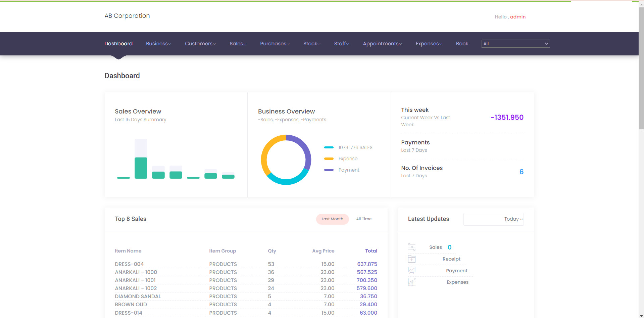644x318 pixels.
Task: Click the page scrollbar down arrow
Action: point(641,315)
